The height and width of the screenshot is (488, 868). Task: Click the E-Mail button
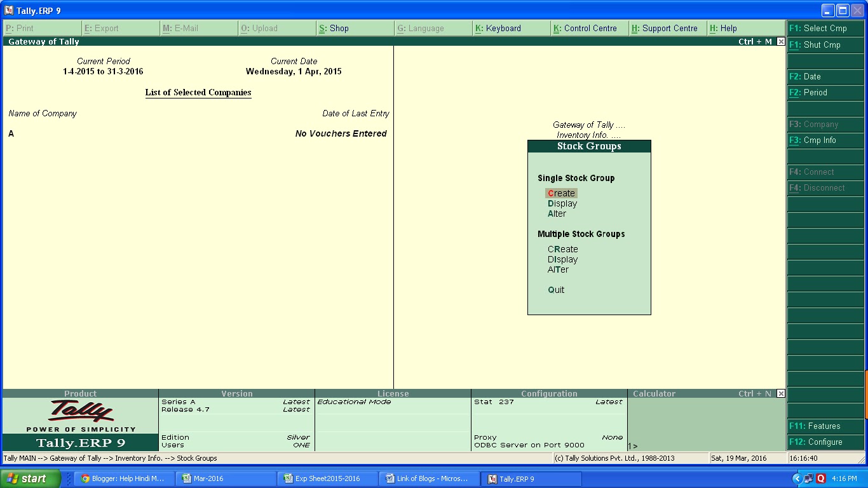(x=199, y=29)
